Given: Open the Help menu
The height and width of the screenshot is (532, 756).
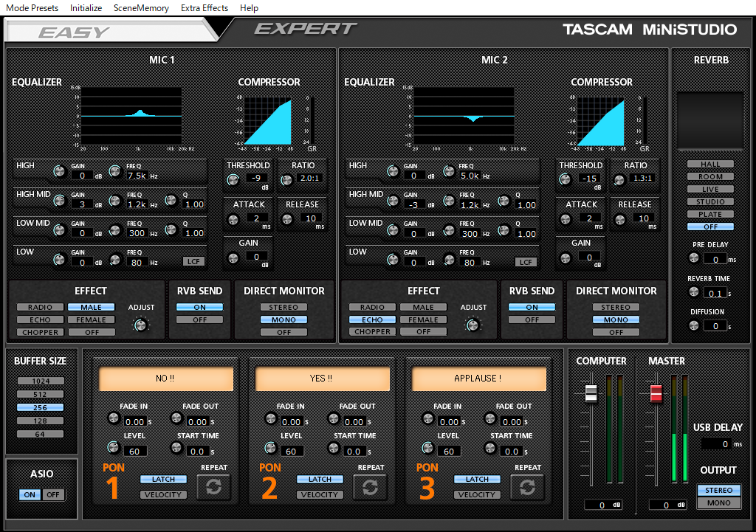Looking at the screenshot, I should (x=250, y=7).
